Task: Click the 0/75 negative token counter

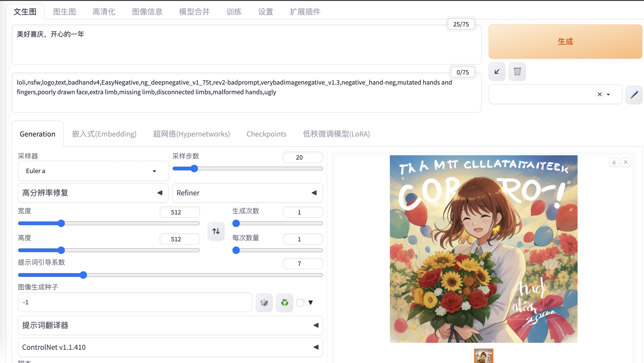Action: pyautogui.click(x=463, y=72)
